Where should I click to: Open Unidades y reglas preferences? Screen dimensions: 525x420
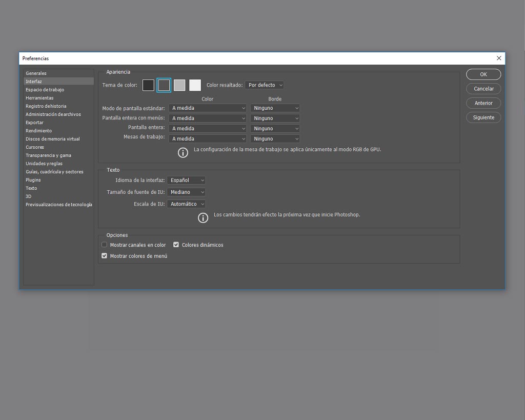58,164
